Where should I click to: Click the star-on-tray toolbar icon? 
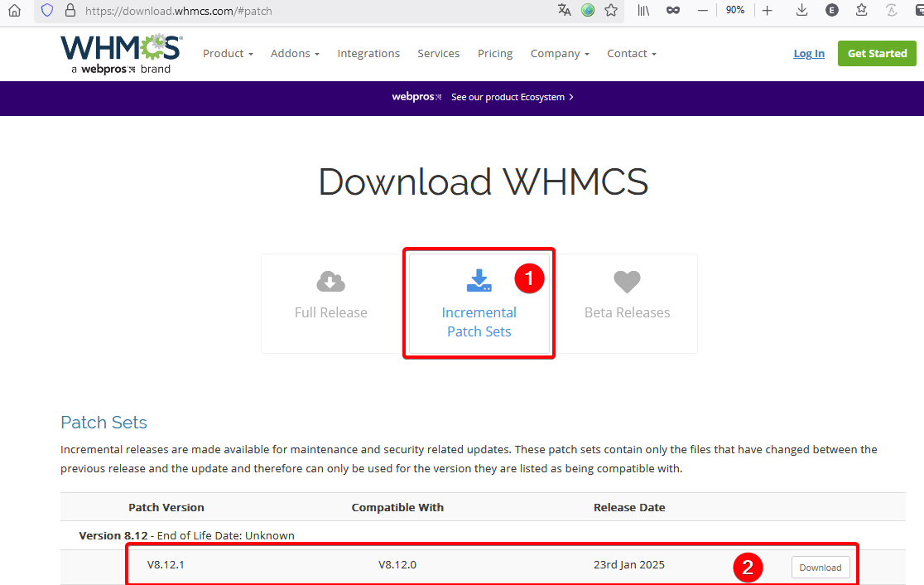pyautogui.click(x=862, y=10)
